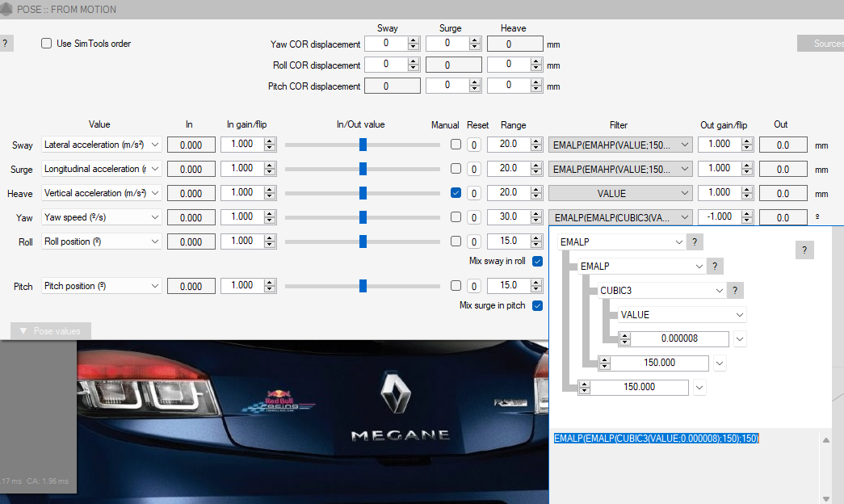
Task: Open the Yaw filter EMALP(EMALP(CUBIC3 dropdown
Action: [x=620, y=217]
